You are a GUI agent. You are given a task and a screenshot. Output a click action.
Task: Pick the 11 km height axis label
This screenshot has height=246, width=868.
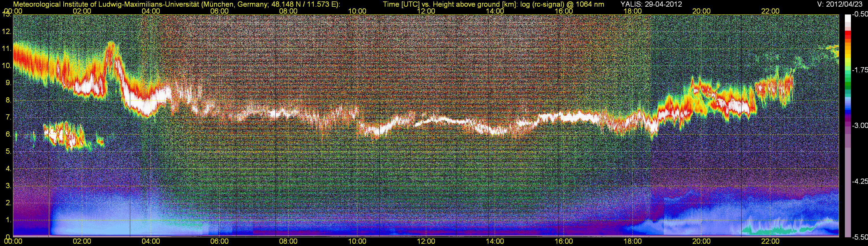click(7, 49)
